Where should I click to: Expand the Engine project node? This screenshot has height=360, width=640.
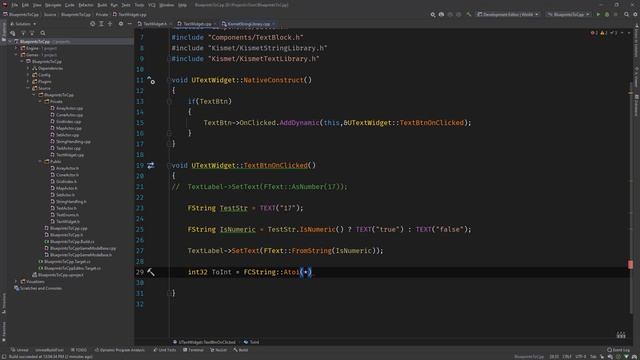point(17,48)
